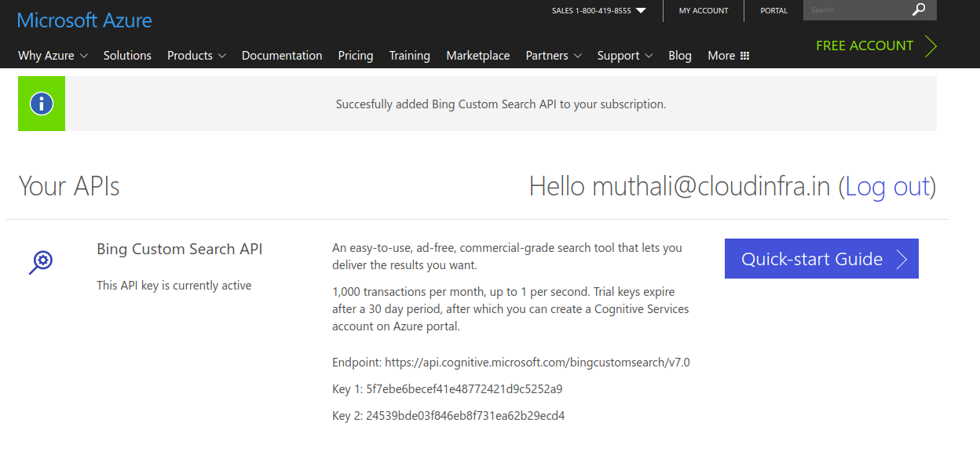Viewport: 980px width, 452px height.
Task: Open the Marketplace page
Action: (477, 55)
